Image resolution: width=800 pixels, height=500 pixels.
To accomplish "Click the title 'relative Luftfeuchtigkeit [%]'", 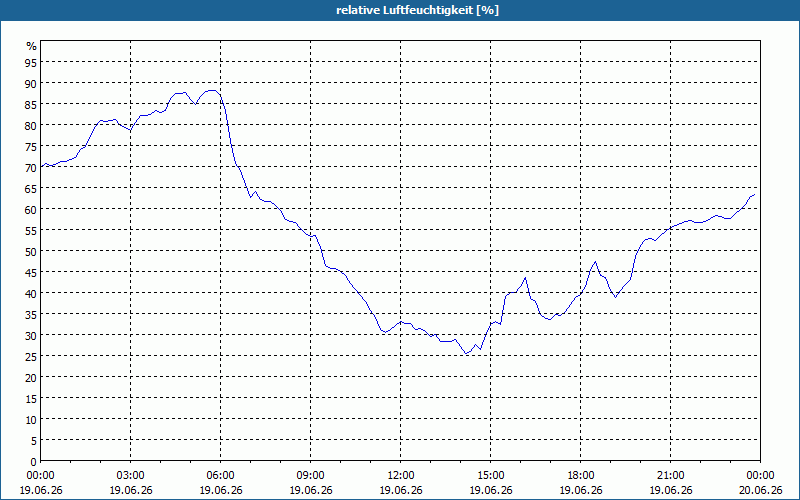I will click(417, 10).
